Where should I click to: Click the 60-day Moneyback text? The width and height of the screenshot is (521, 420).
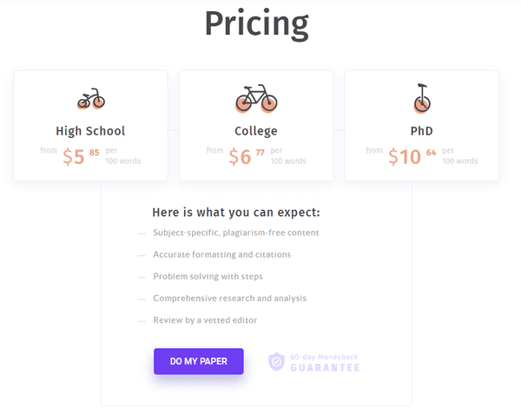point(324,357)
